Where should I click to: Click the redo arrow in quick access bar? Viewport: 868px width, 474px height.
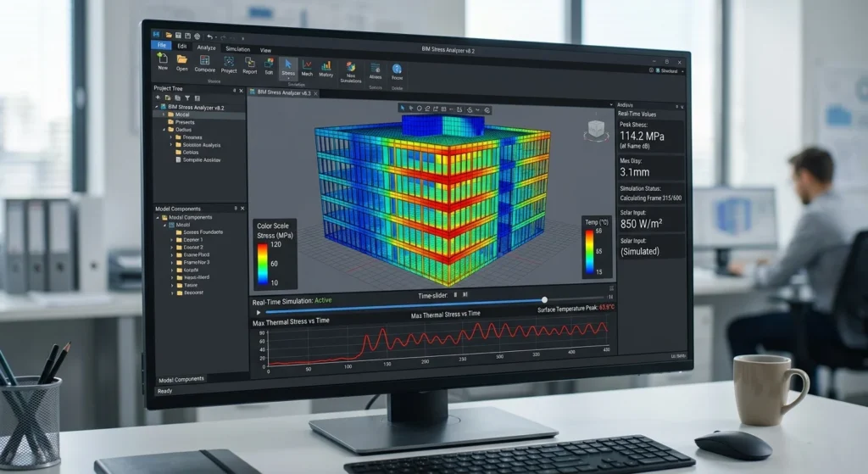click(223, 38)
